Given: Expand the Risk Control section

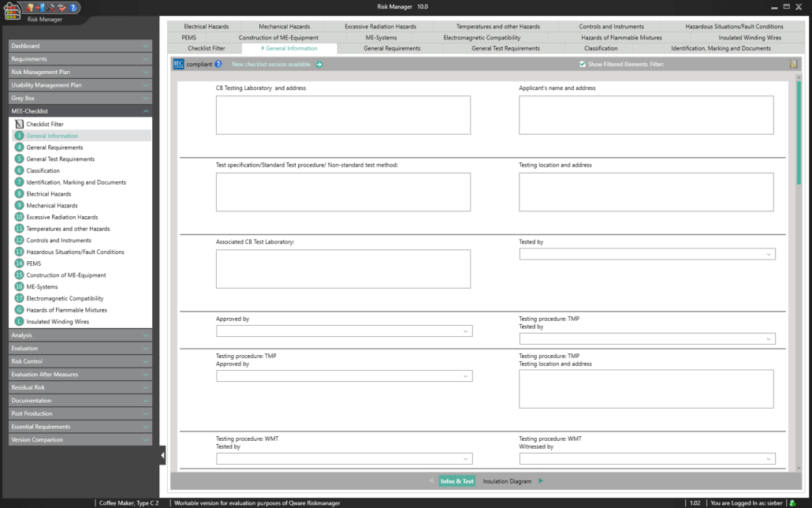Looking at the screenshot, I should point(80,361).
